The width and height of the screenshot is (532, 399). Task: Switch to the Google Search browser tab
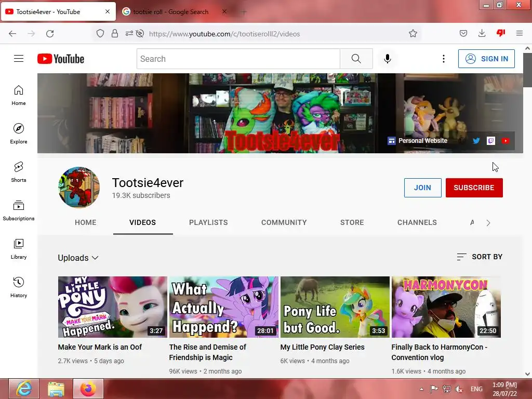click(170, 12)
